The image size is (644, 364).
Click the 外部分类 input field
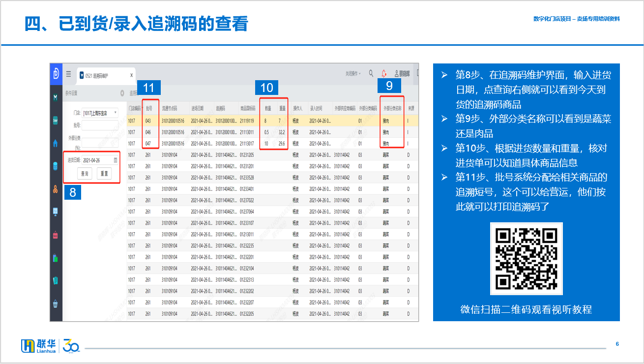coord(100,143)
